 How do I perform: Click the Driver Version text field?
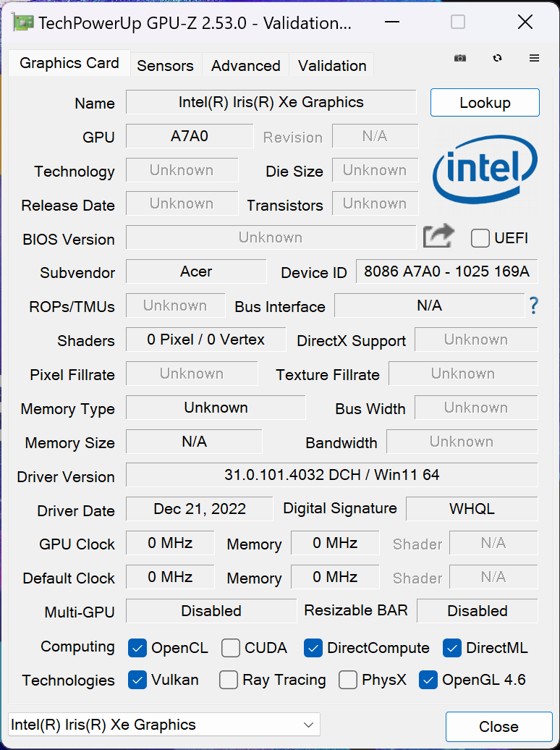[x=331, y=475]
